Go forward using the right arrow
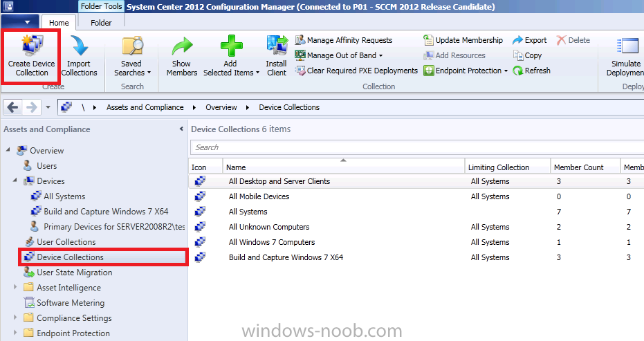This screenshot has height=341, width=644. pyautogui.click(x=31, y=107)
